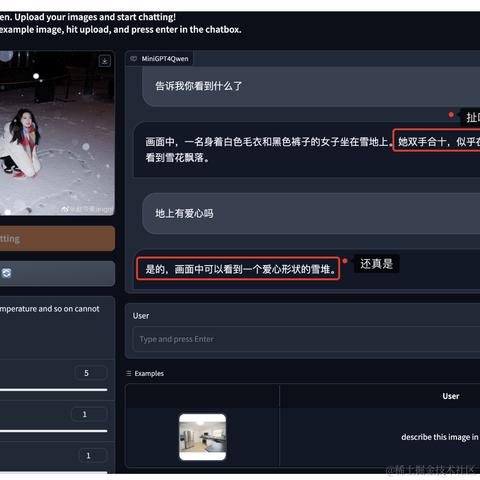
Task: Click the message '地上有爱心吗'
Action: point(184,213)
